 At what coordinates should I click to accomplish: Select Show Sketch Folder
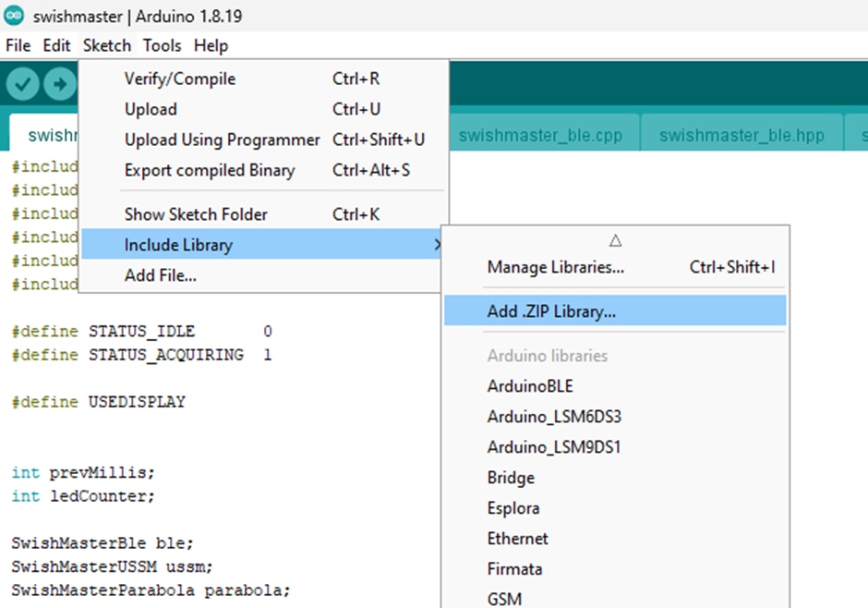click(x=263, y=214)
